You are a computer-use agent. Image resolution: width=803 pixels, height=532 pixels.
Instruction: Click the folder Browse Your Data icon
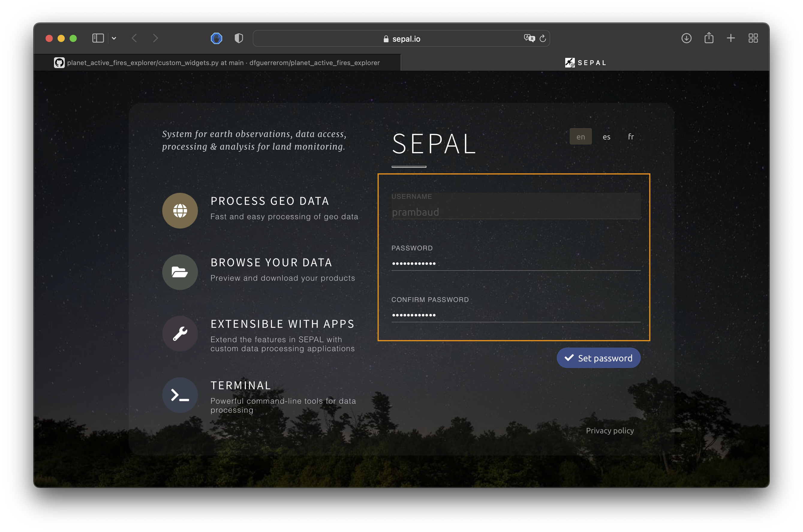180,272
